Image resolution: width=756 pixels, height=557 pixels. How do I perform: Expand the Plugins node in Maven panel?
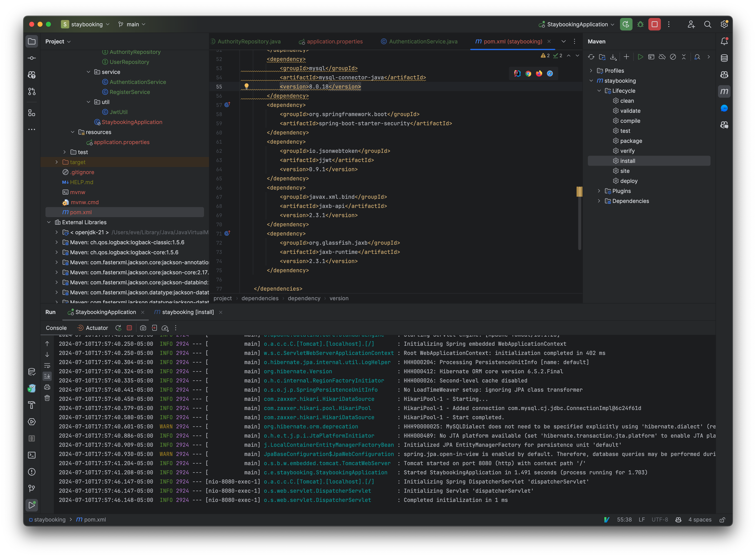(599, 191)
